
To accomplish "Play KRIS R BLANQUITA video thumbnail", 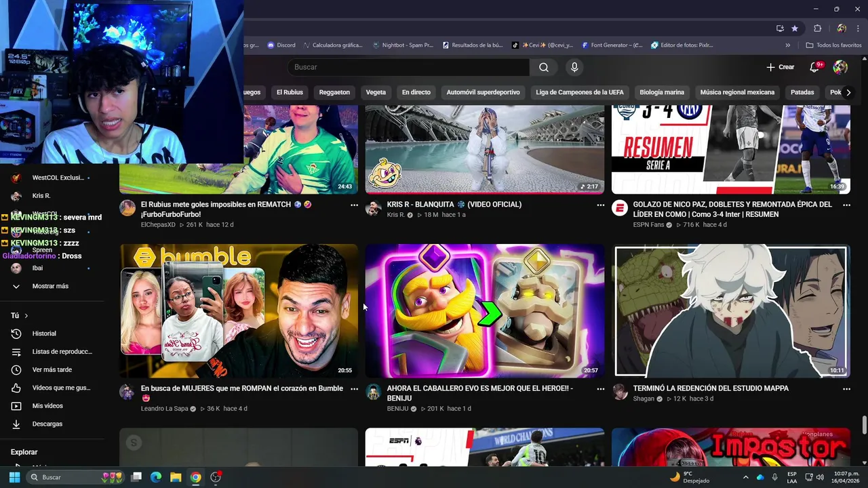I will (x=484, y=149).
